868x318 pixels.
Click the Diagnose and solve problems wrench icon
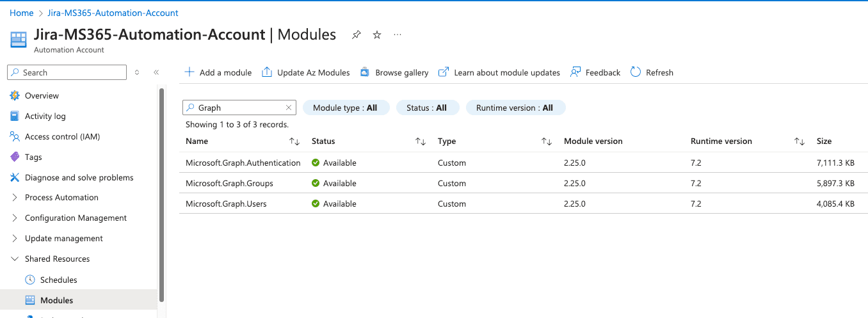pos(15,177)
